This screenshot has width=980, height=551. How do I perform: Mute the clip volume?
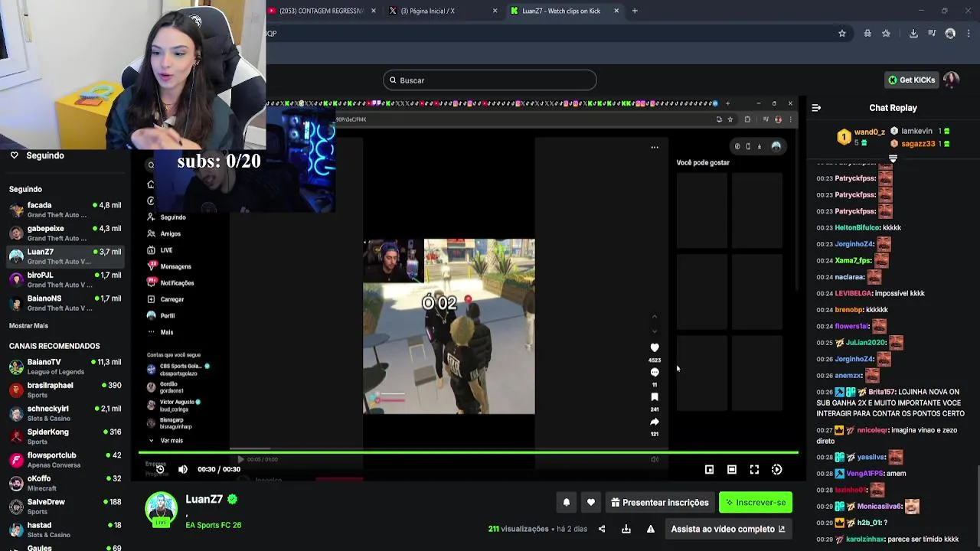click(183, 469)
